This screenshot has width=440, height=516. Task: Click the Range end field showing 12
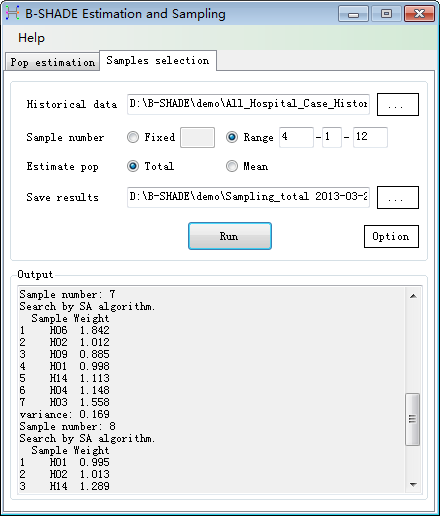370,137
